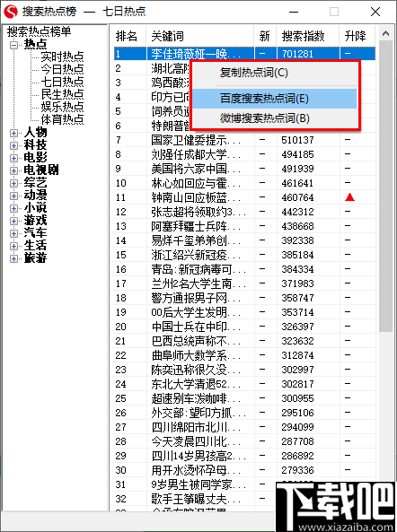The height and width of the screenshot is (532, 397).
Task: Sort by the 关键词 column header
Action: pyautogui.click(x=200, y=36)
